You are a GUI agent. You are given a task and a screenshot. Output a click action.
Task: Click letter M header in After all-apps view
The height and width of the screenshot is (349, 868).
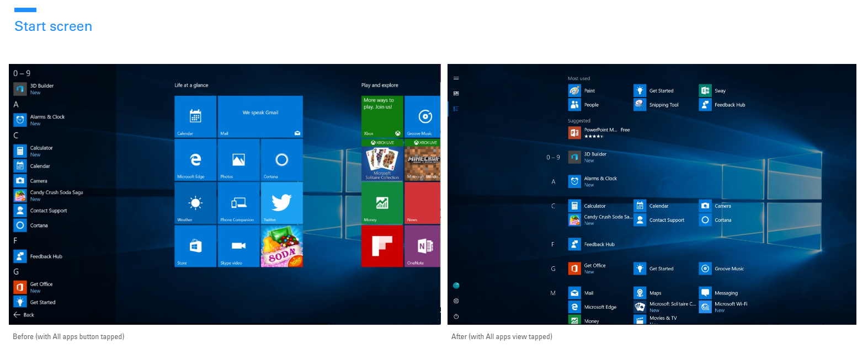pos(553,293)
